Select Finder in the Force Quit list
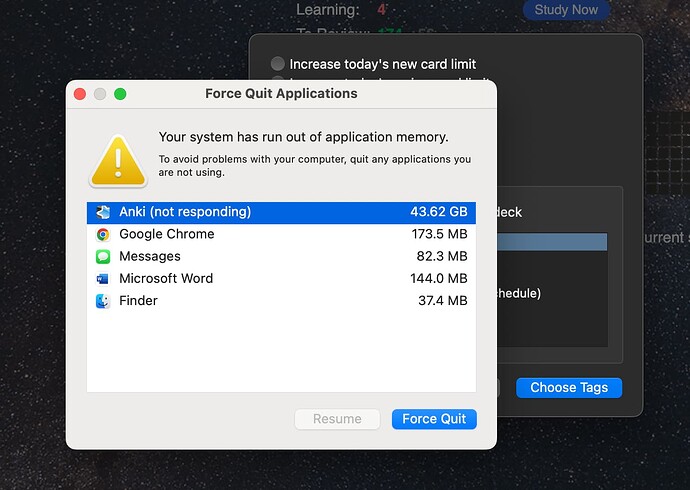This screenshot has height=490, width=690. point(280,300)
